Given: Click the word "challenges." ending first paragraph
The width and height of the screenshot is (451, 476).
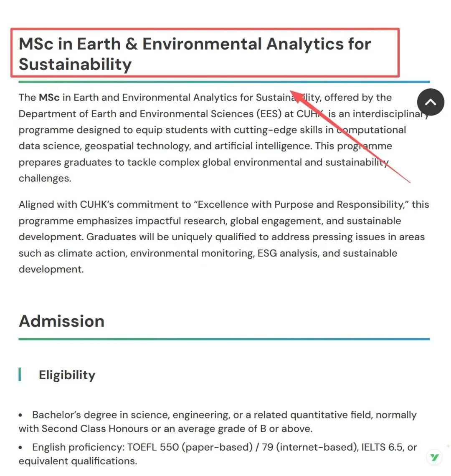Looking at the screenshot, I should 45,179.
